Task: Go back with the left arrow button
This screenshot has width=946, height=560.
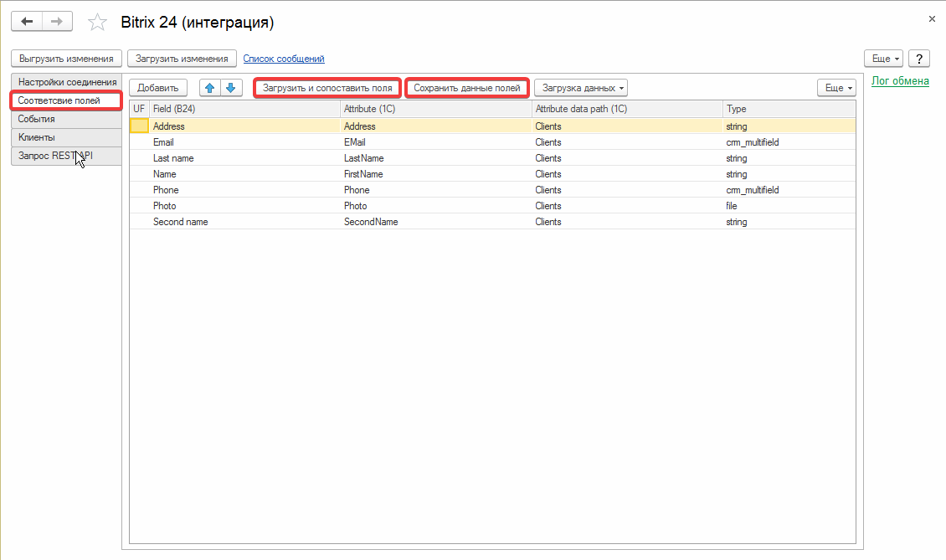Action: pyautogui.click(x=27, y=22)
